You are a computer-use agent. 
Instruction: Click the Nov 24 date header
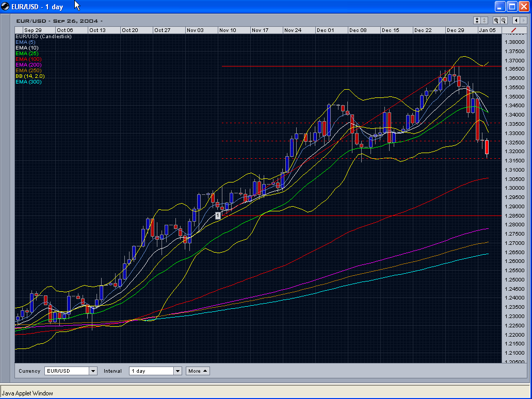[x=293, y=30]
